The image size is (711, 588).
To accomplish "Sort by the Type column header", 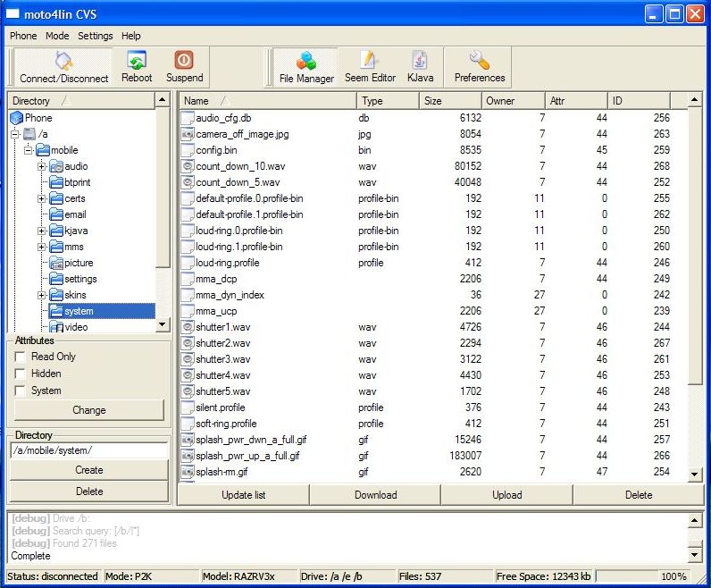I will [x=389, y=101].
